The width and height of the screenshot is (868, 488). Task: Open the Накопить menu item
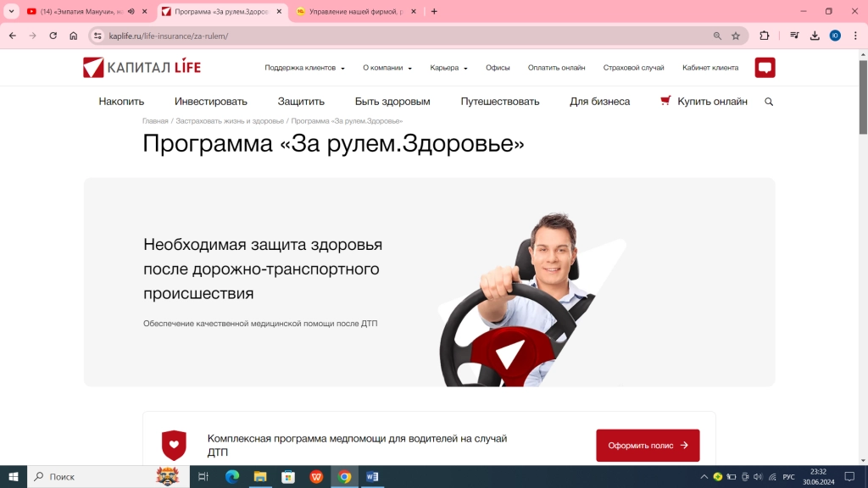click(x=121, y=102)
